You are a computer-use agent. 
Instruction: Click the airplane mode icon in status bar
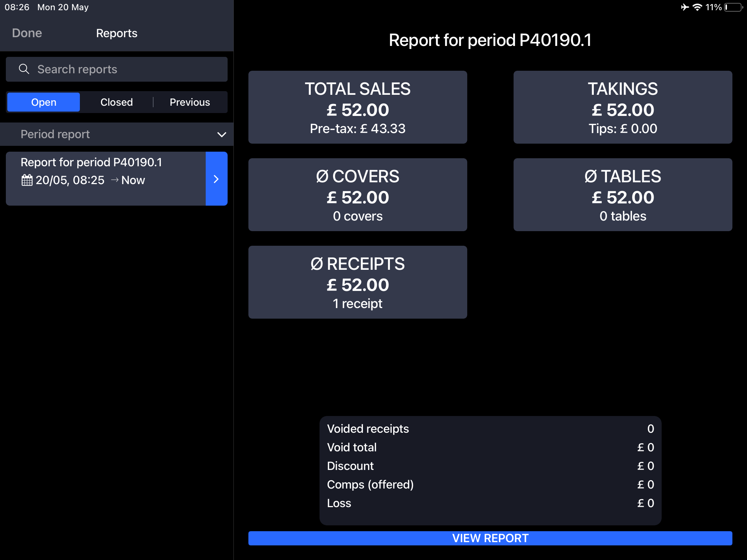click(x=680, y=7)
